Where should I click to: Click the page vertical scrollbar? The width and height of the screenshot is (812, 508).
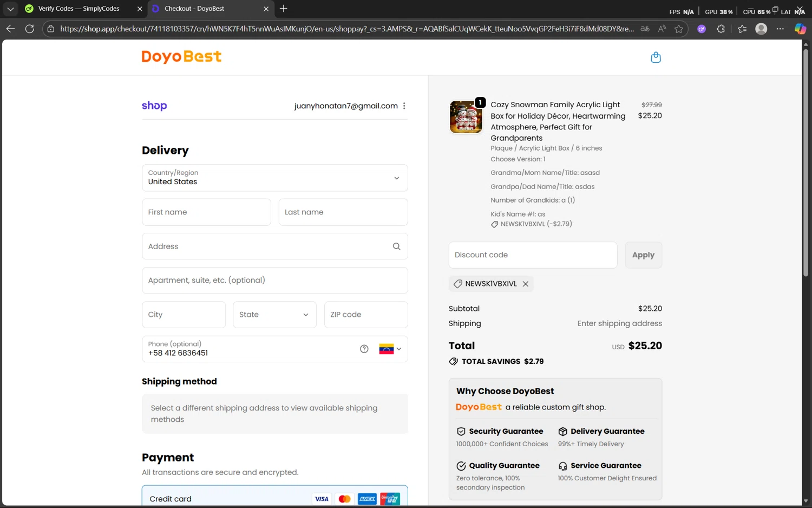pos(806,162)
